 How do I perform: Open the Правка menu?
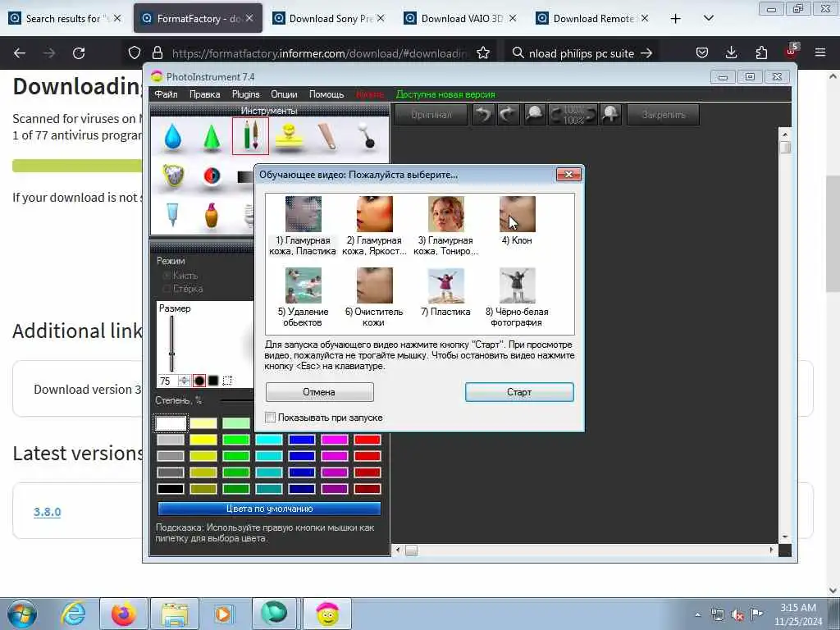tap(204, 94)
